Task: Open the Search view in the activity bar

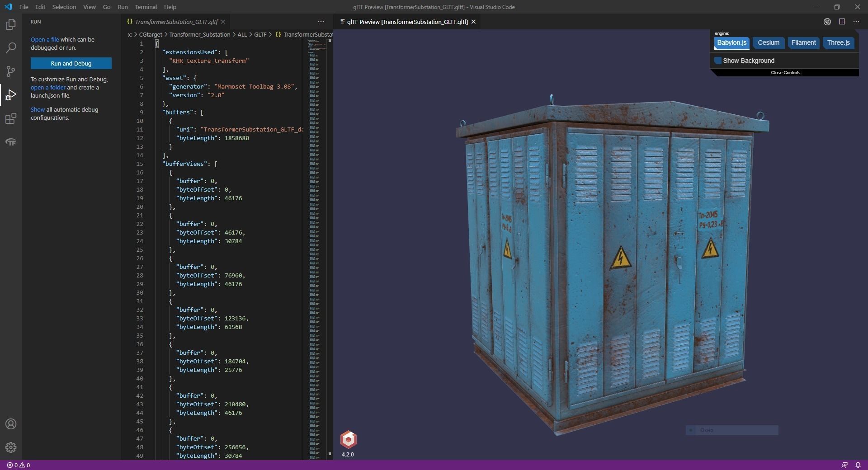Action: click(10, 47)
